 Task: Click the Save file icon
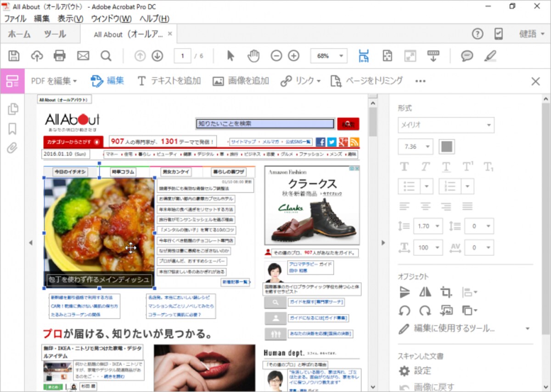pos(14,56)
